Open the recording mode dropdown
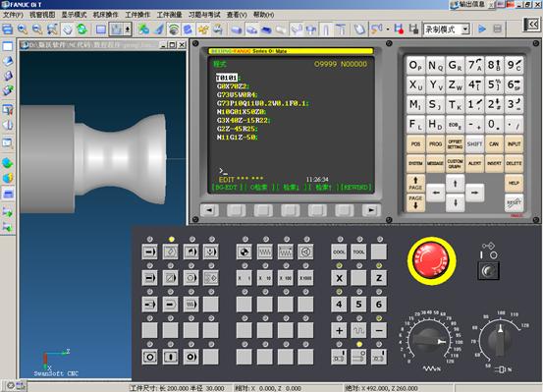The height and width of the screenshot is (392, 543). pyautogui.click(x=465, y=29)
